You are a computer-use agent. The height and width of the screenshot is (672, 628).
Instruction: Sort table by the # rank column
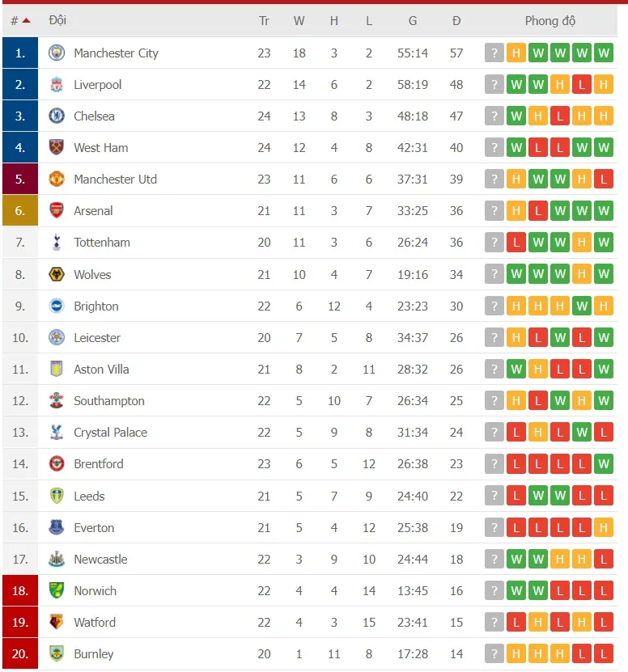19,20
